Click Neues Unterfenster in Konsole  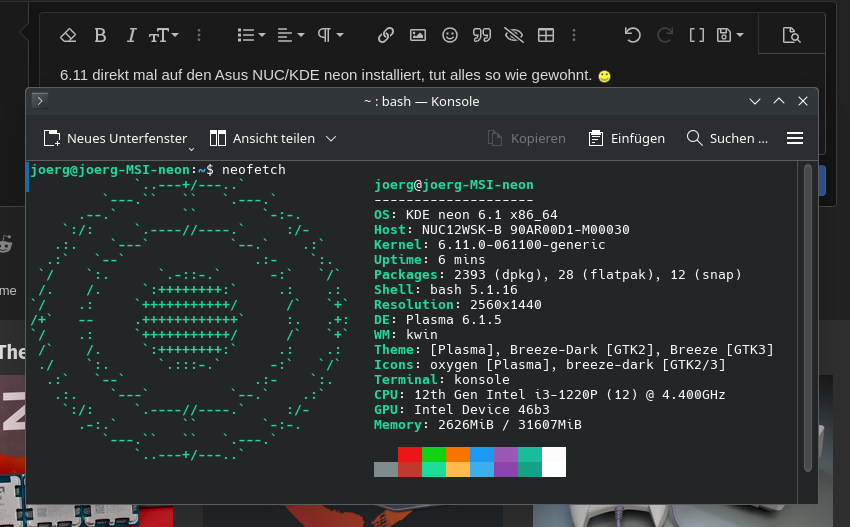tap(115, 138)
